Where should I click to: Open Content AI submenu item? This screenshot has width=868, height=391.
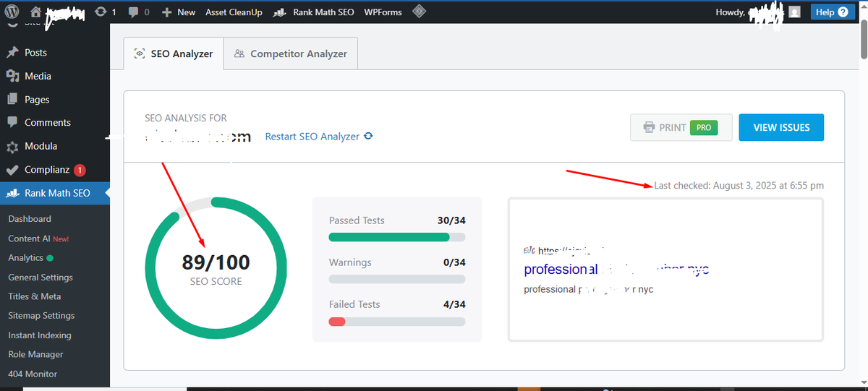(x=38, y=238)
